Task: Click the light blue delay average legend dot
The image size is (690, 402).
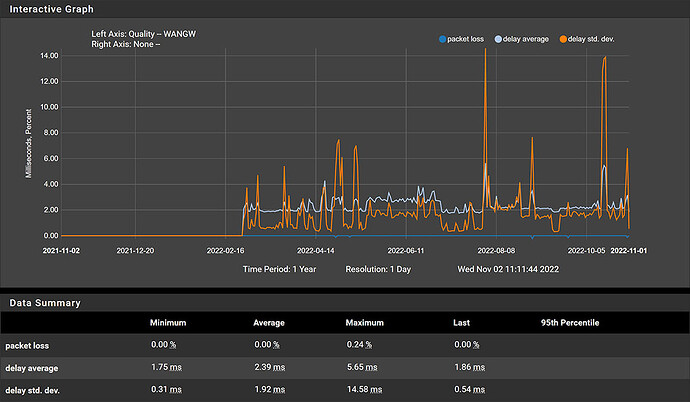Action: (x=498, y=39)
